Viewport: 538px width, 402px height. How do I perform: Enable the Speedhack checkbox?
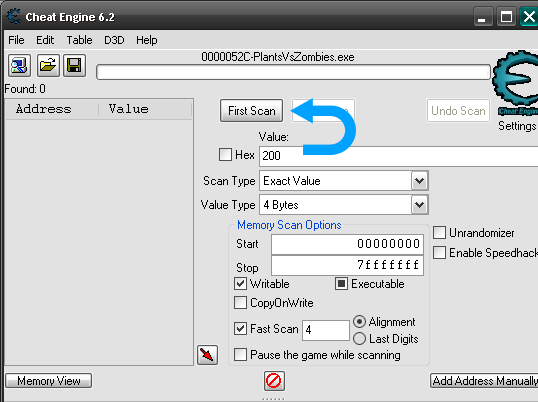tap(440, 253)
